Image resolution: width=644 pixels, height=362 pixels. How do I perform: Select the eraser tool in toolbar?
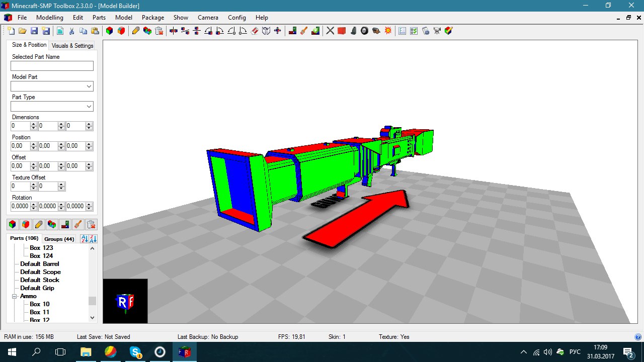(254, 31)
